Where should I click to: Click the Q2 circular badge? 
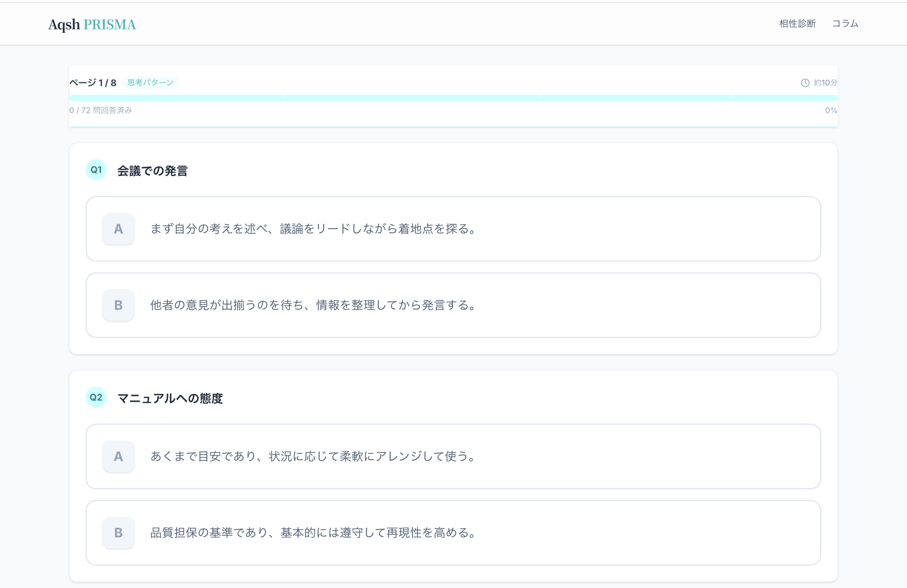tap(96, 397)
